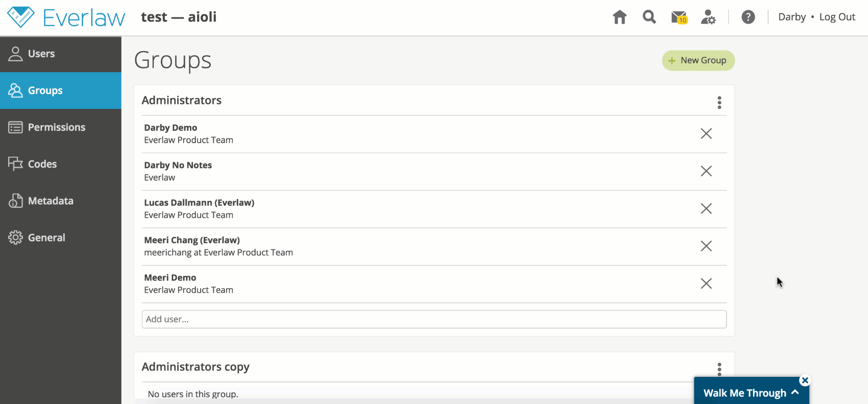Open the Users sidebar tab
Viewport: 868px width, 404px height.
[61, 54]
